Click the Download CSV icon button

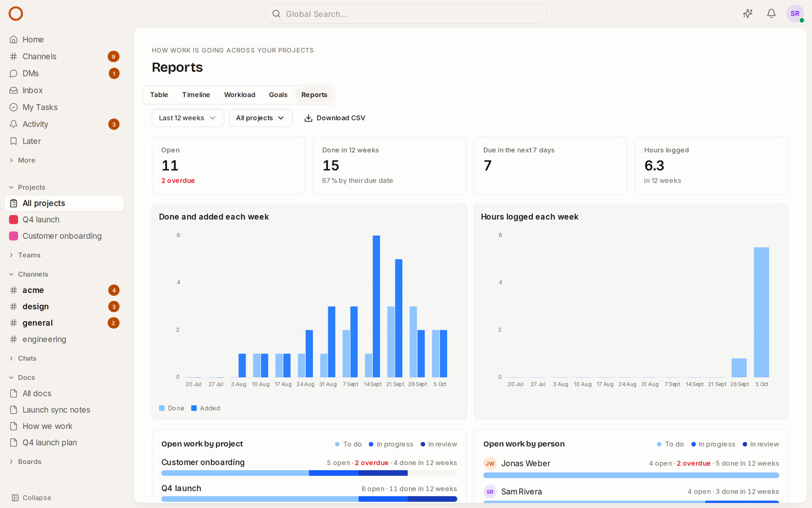[335, 118]
